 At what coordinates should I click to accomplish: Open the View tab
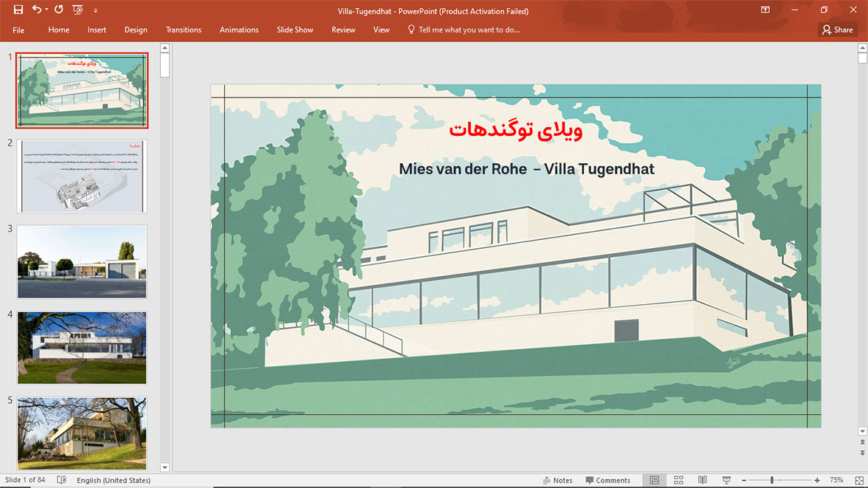coord(382,30)
